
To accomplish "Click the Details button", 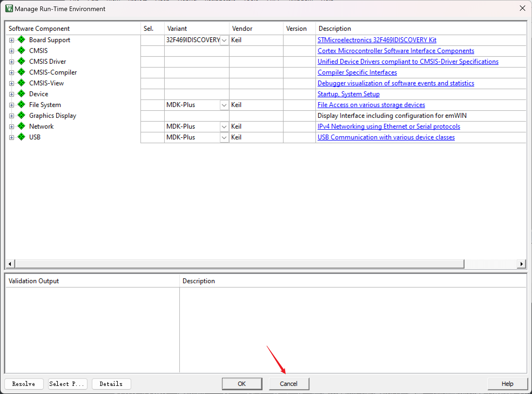I will (x=111, y=384).
